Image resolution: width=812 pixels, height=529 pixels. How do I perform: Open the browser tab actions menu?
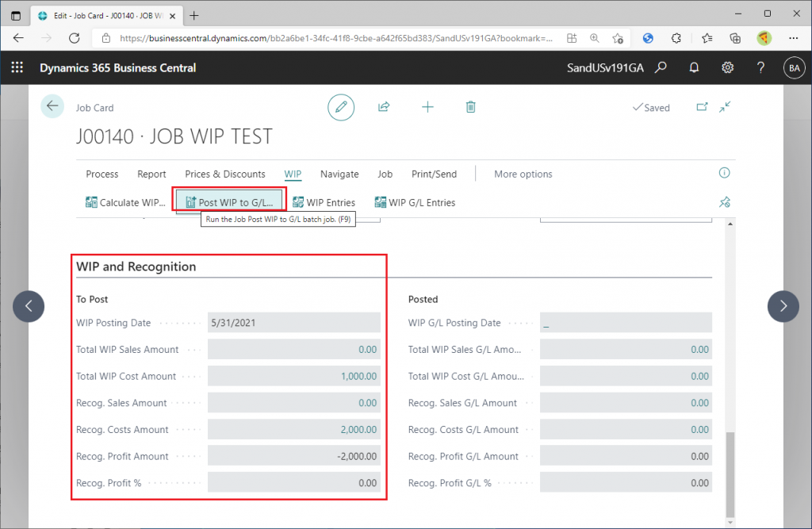coord(16,16)
